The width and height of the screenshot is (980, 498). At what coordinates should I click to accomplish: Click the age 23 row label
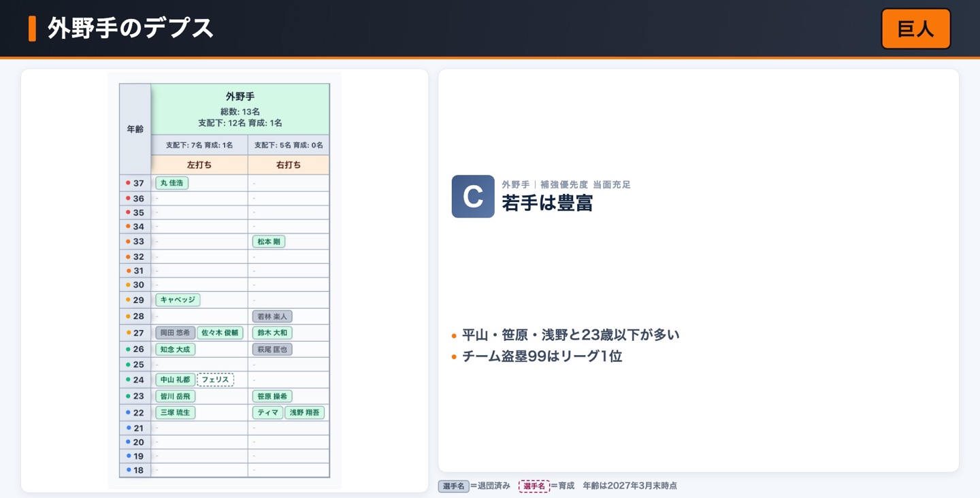[x=135, y=396]
